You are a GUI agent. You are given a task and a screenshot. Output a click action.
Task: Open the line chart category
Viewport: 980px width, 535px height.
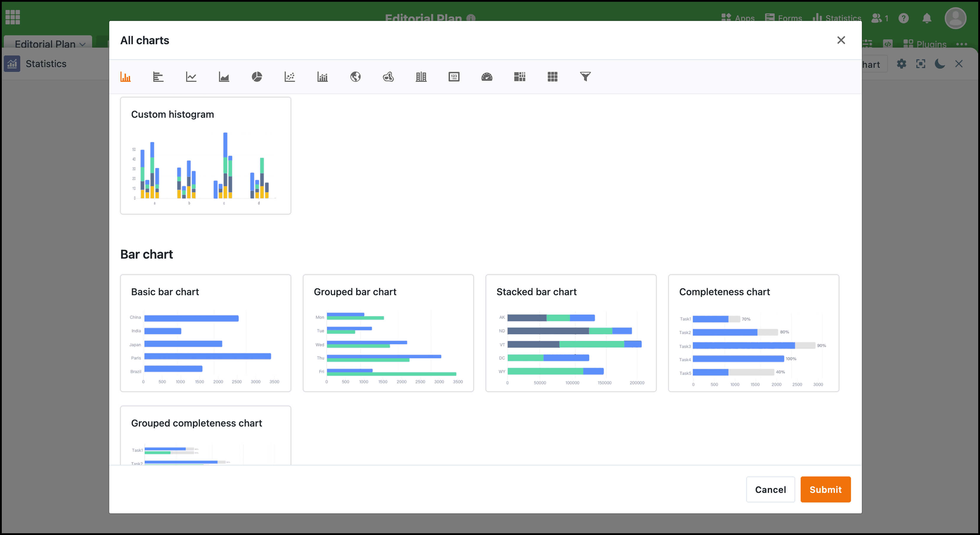[191, 77]
